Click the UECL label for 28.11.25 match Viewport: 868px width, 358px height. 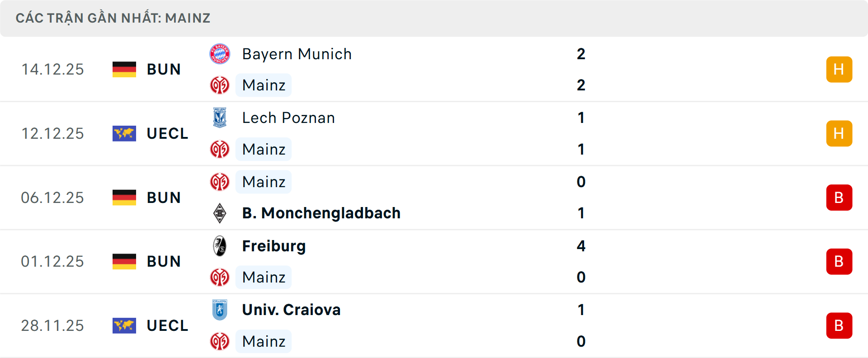(x=167, y=325)
